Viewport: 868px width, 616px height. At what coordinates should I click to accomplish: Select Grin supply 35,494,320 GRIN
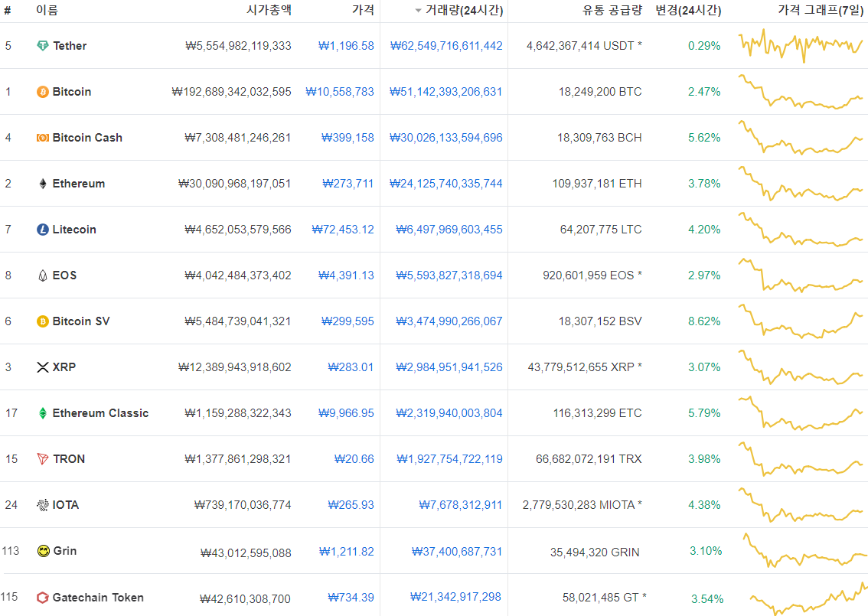[x=595, y=552]
